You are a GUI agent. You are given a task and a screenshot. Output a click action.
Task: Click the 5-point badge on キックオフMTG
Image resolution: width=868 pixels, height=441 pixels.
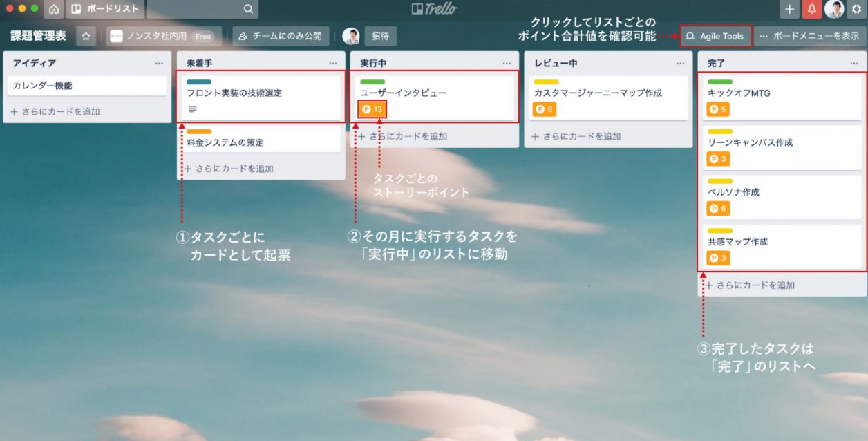[x=719, y=109]
